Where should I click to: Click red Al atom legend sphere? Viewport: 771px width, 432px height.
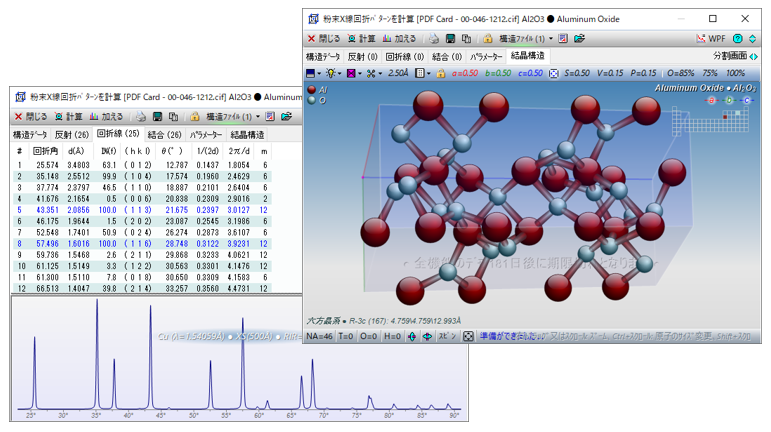click(x=311, y=90)
